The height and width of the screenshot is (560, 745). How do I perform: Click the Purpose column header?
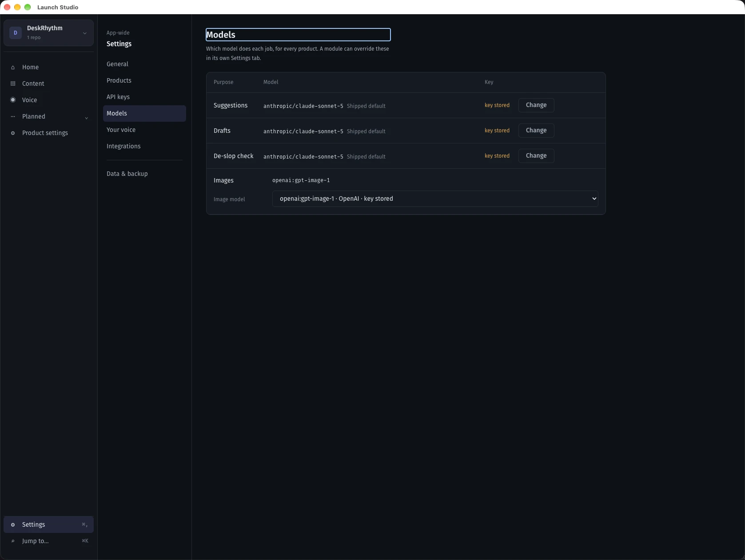click(x=223, y=82)
